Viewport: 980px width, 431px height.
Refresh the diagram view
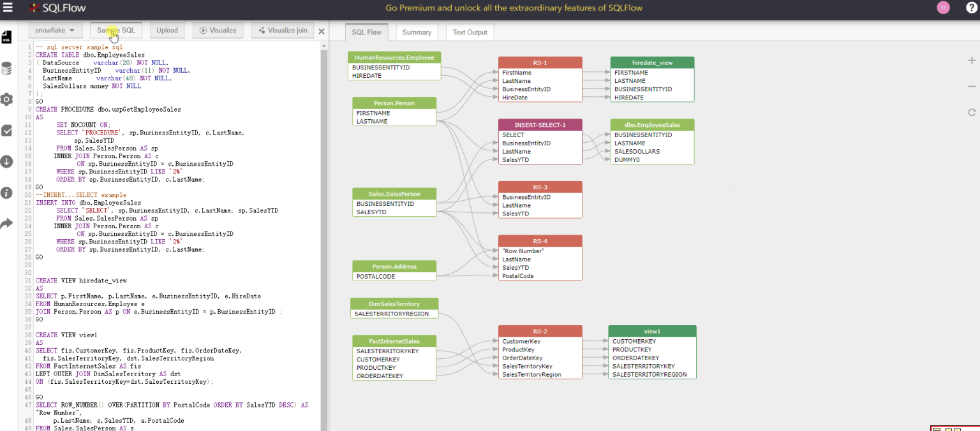click(x=971, y=112)
